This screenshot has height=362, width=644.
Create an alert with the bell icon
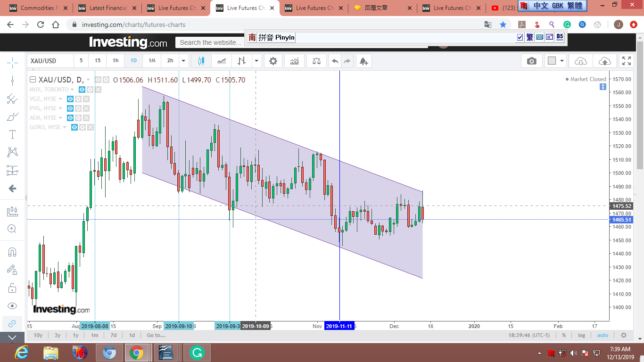pyautogui.click(x=363, y=61)
